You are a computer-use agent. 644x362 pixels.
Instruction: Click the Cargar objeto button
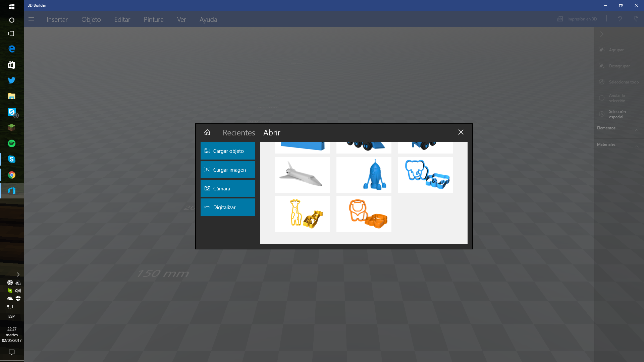[x=228, y=151]
